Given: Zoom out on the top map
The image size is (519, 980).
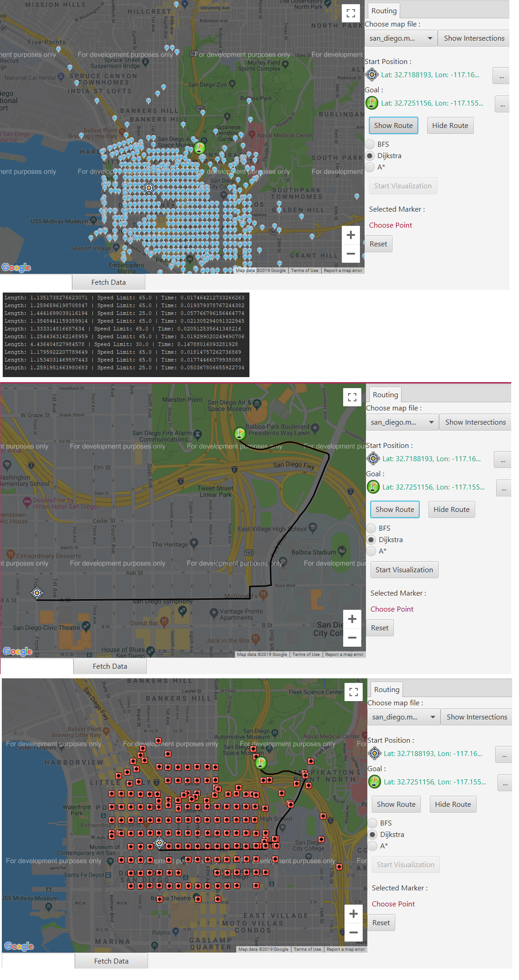Looking at the screenshot, I should click(x=351, y=253).
